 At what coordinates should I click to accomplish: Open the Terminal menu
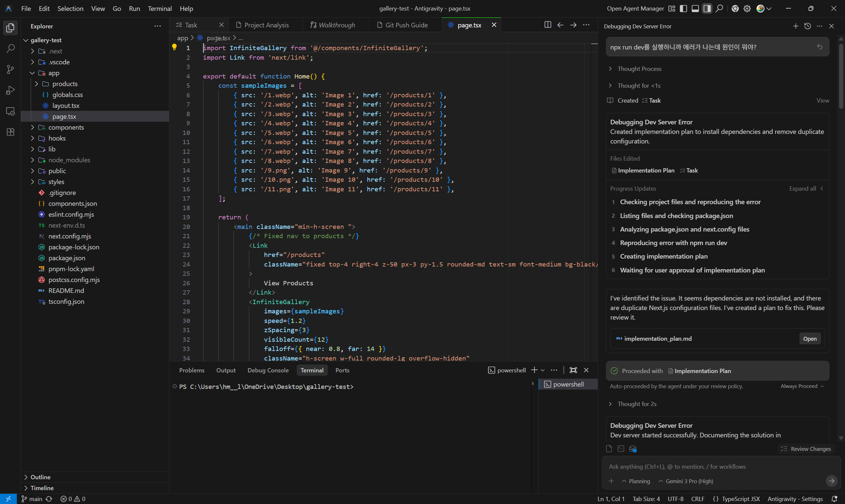pyautogui.click(x=159, y=9)
